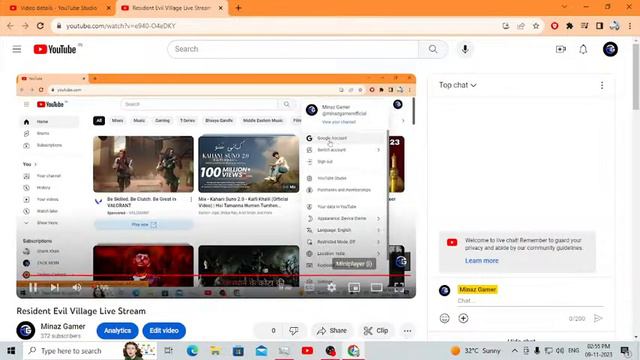Viewport: 640px width, 360px height.
Task: Click the YouTube logo home link
Action: 55,49
